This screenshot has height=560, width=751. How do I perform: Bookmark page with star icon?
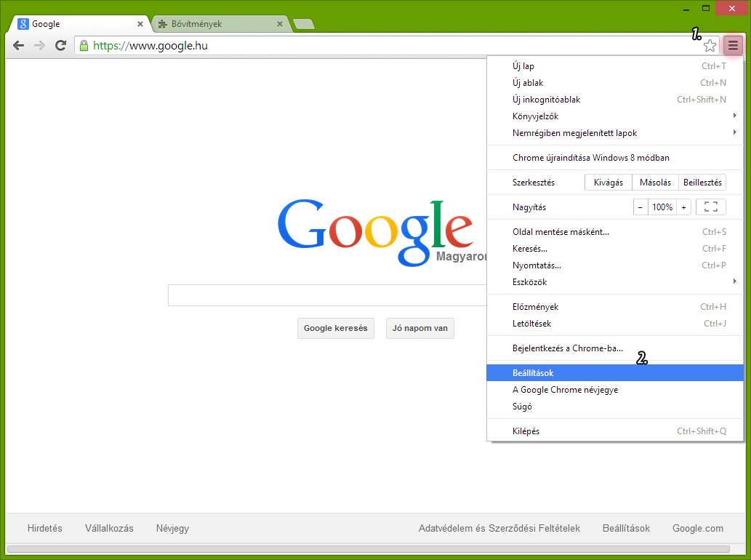(x=710, y=46)
